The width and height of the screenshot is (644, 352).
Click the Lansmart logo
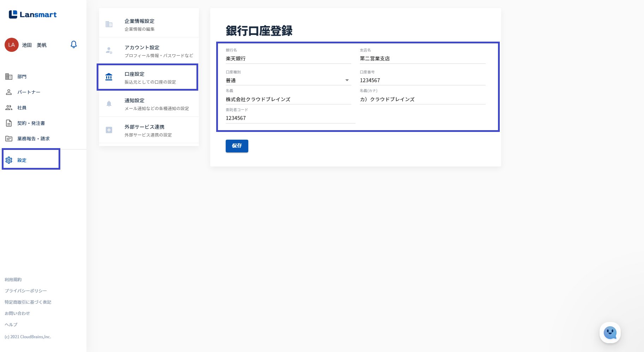[33, 14]
